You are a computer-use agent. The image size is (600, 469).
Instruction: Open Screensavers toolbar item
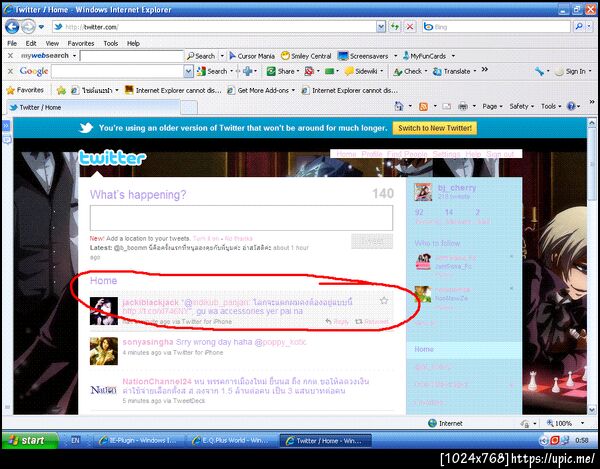pyautogui.click(x=363, y=56)
